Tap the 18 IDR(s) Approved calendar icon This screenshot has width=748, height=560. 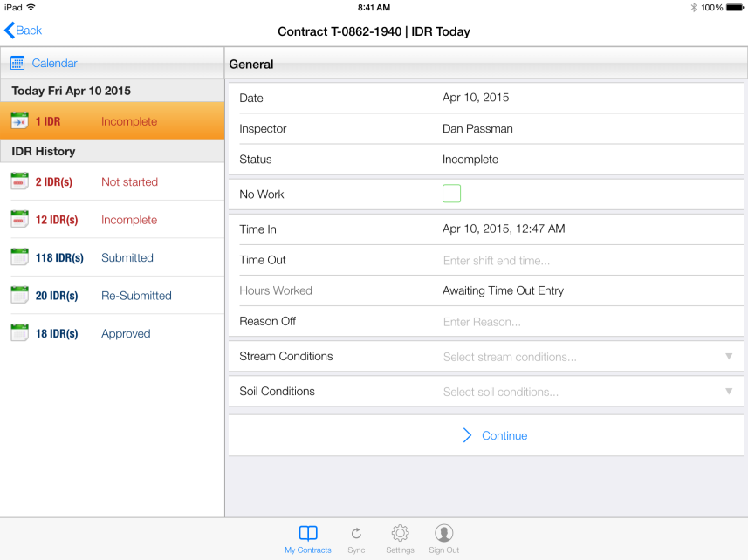pos(19,333)
